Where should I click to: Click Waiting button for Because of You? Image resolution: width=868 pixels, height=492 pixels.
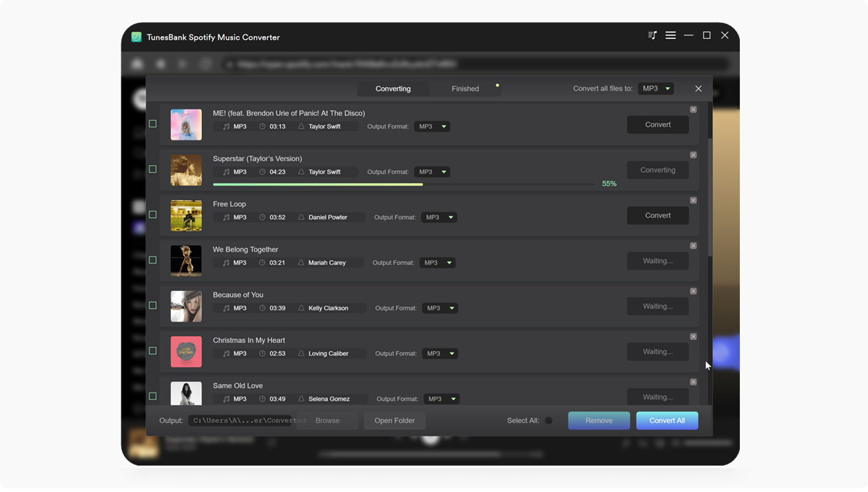[658, 306]
